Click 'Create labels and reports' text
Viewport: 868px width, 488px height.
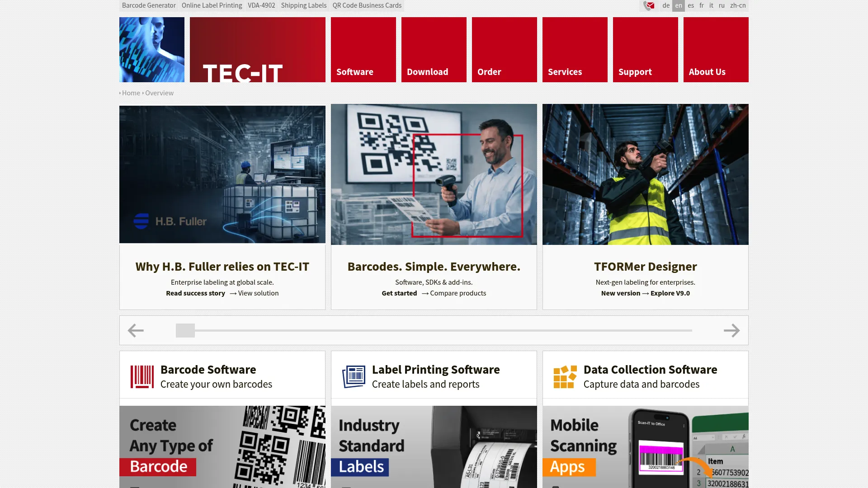click(x=425, y=385)
